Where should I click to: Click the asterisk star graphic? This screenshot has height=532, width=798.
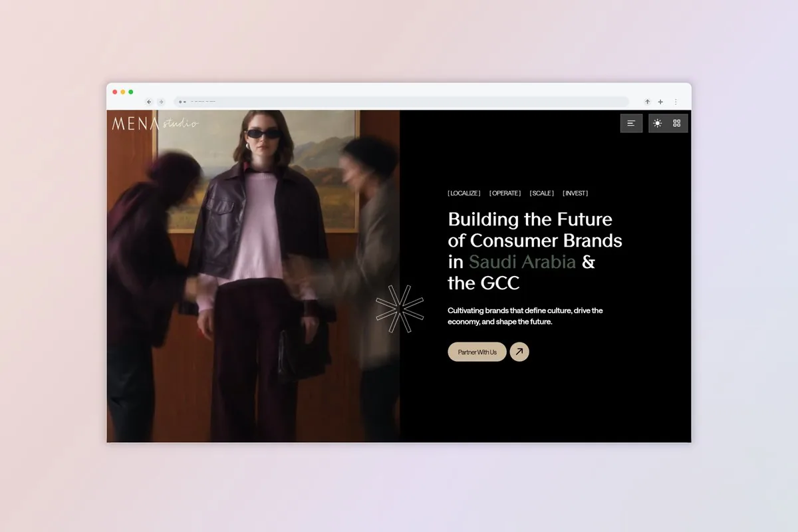[400, 308]
